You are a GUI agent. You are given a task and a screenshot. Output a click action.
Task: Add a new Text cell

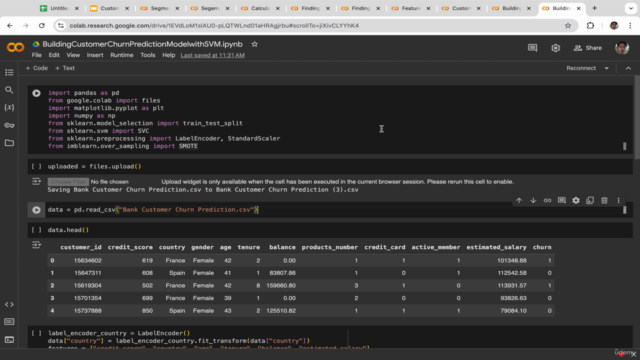[65, 68]
